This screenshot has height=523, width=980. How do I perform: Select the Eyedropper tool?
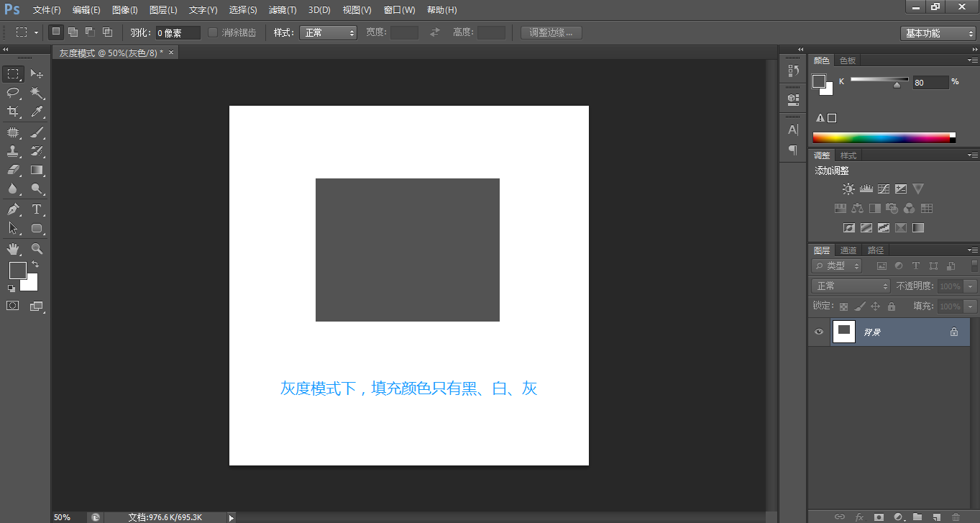(x=37, y=112)
